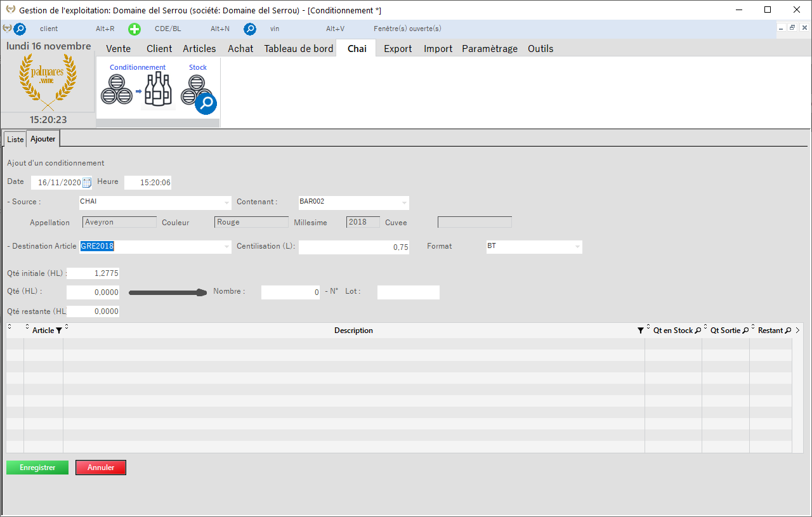Open the Conditionnement barrels-to-bottles icon

[136, 89]
